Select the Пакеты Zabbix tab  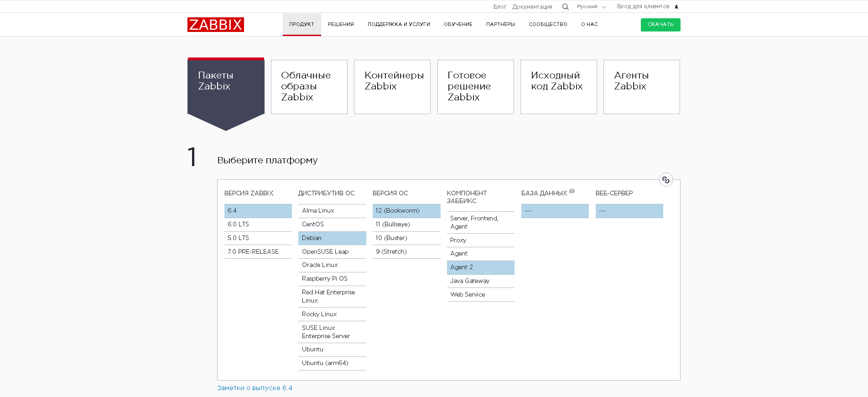point(226,87)
